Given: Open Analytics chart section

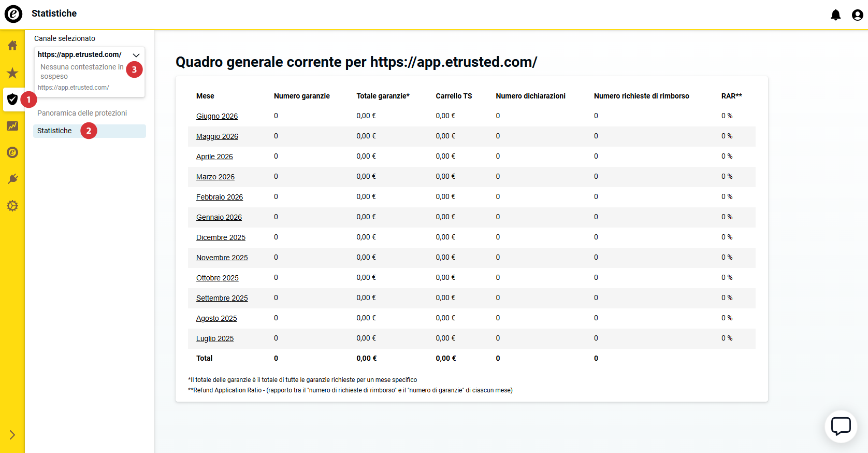Looking at the screenshot, I should tap(12, 126).
